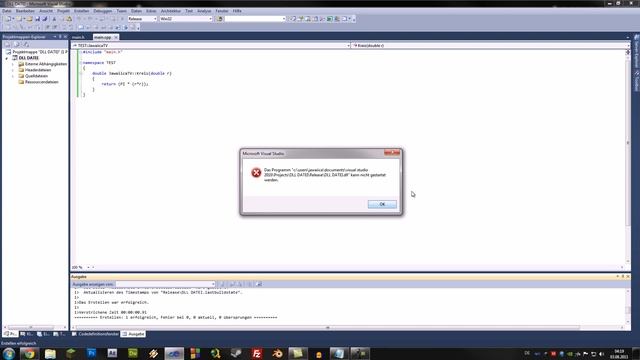Collapse the DLL DATEI project node
Image resolution: width=640 pixels, height=360 pixels.
(x=7, y=58)
